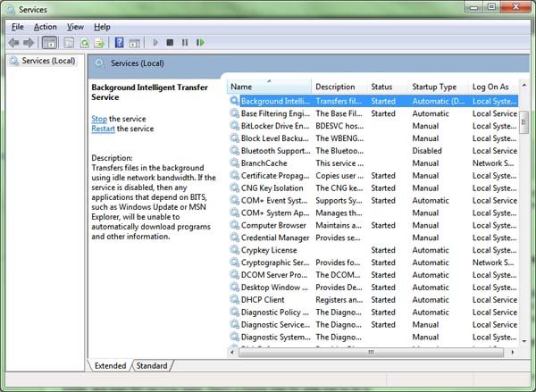Click gear icon of Background Intelligent Transfer row
Viewport: 536px width, 392px height.
pos(234,101)
